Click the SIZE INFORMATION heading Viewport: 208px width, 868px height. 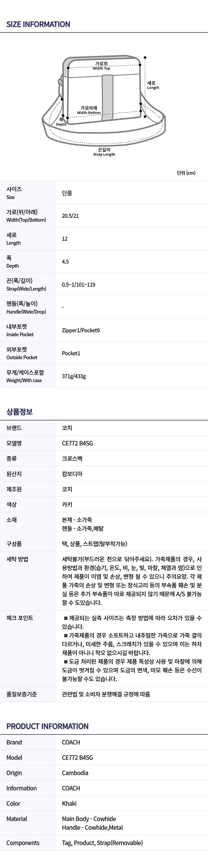coord(38,24)
